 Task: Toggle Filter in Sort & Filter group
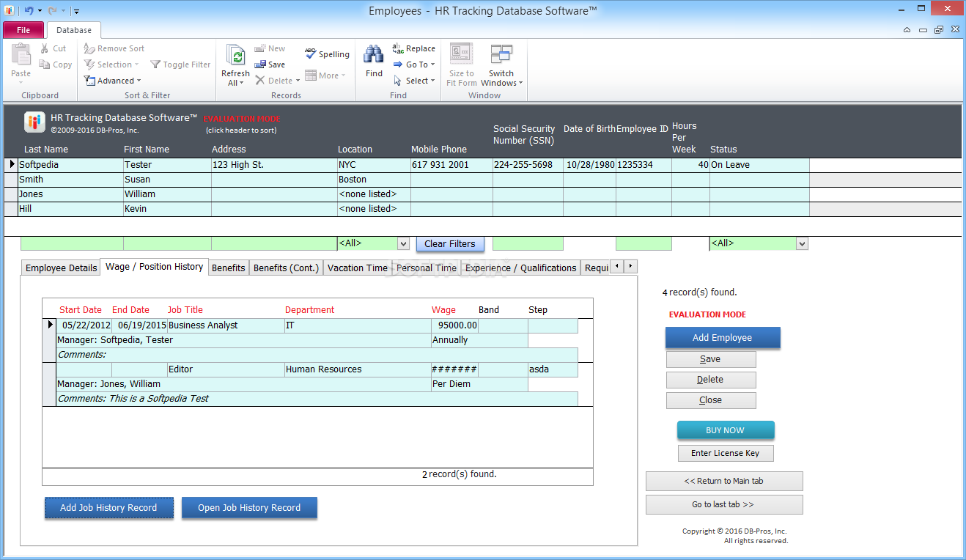click(x=180, y=65)
